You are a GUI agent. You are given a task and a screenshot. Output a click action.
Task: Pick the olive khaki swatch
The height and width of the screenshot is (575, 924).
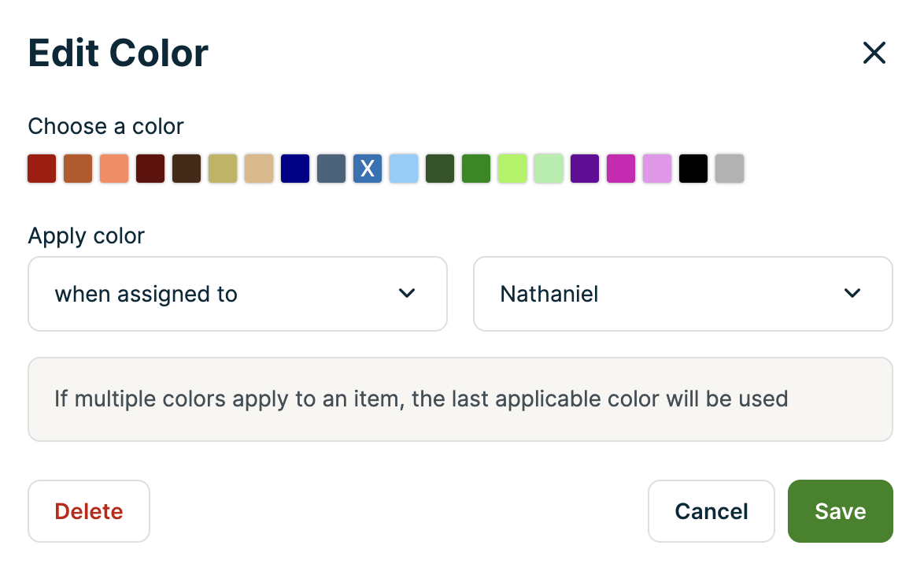pyautogui.click(x=223, y=168)
